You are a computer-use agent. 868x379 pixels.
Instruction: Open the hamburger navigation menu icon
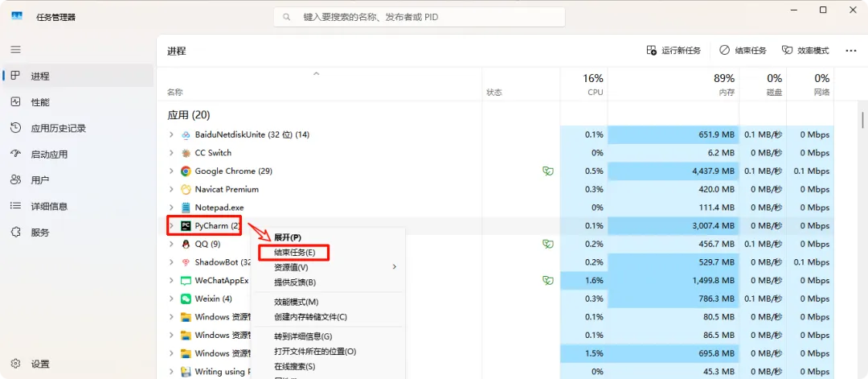[15, 49]
